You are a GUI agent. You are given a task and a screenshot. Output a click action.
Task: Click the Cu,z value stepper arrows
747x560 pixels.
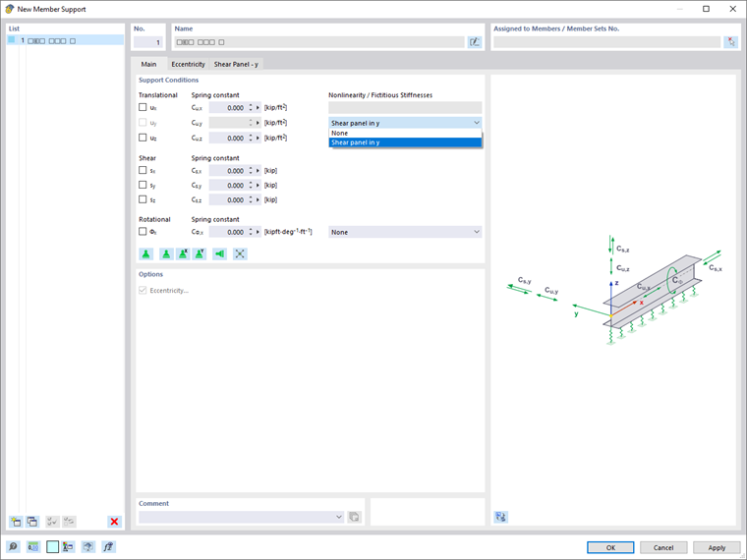(251, 139)
